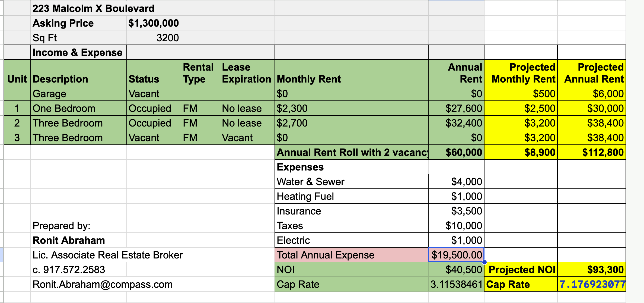The width and height of the screenshot is (644, 303).
Task: Click the Sq Ft value 3200 cell
Action: (x=154, y=38)
